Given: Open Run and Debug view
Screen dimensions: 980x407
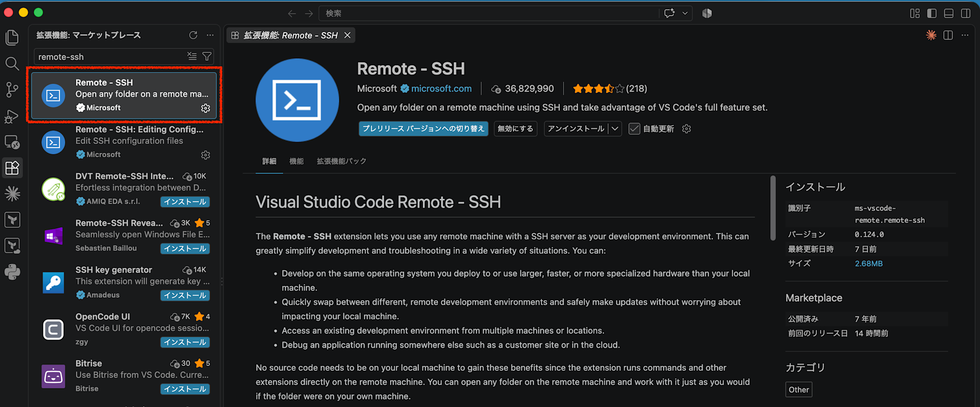Looking at the screenshot, I should point(12,116).
